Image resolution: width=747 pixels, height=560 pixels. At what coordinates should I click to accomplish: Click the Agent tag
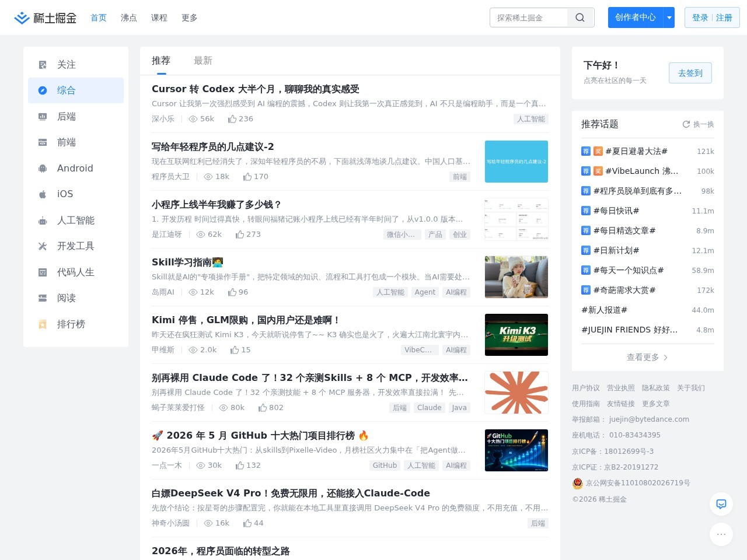425,292
